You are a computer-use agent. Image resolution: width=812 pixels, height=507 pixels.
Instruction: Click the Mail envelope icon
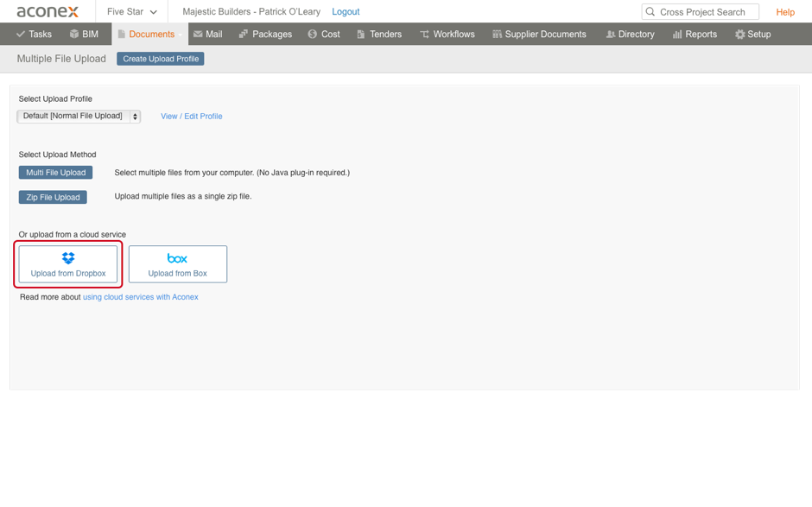coord(198,35)
